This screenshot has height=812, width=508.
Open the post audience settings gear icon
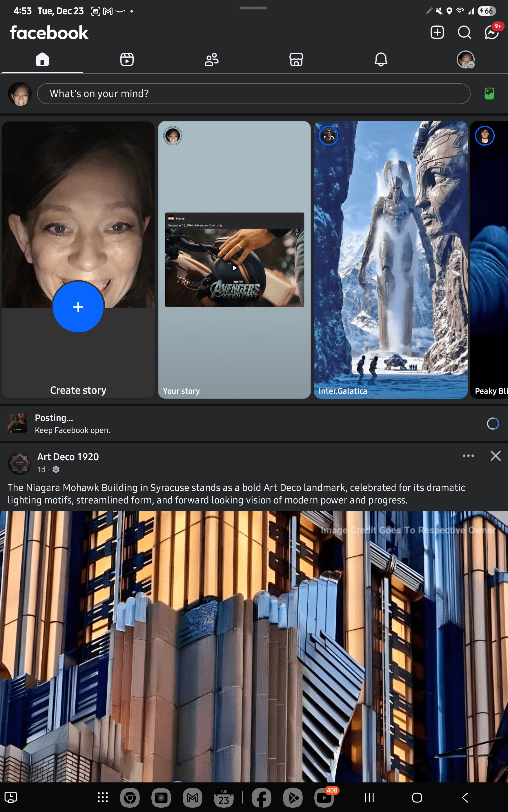56,469
